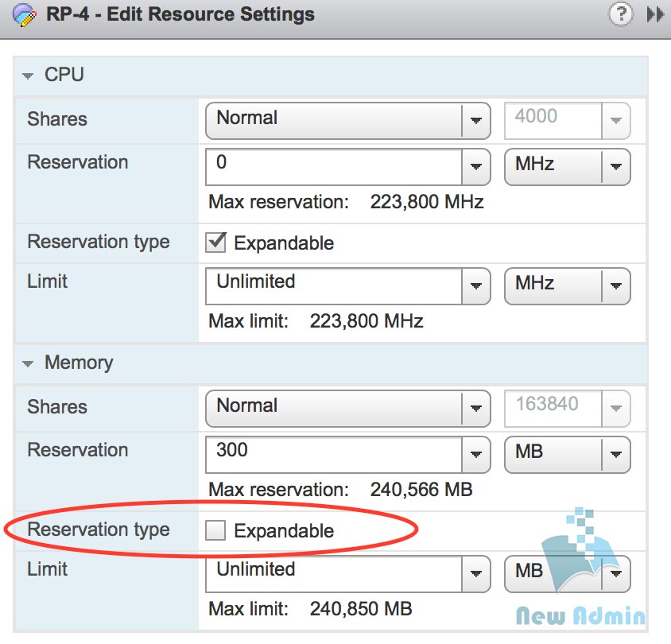
Task: Click the CPU Reservation field showing 0
Action: [x=334, y=165]
